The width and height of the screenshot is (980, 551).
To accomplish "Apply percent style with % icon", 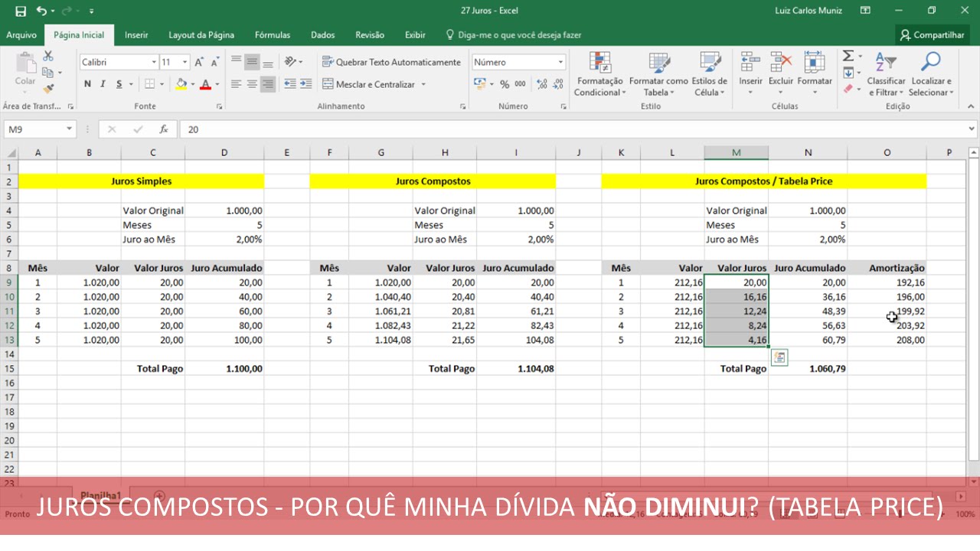I will [505, 84].
